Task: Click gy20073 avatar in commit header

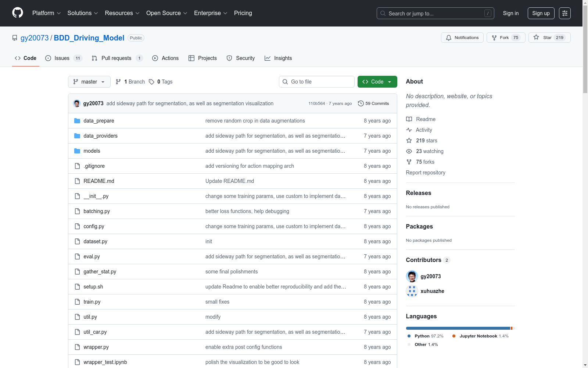Action: [77, 103]
